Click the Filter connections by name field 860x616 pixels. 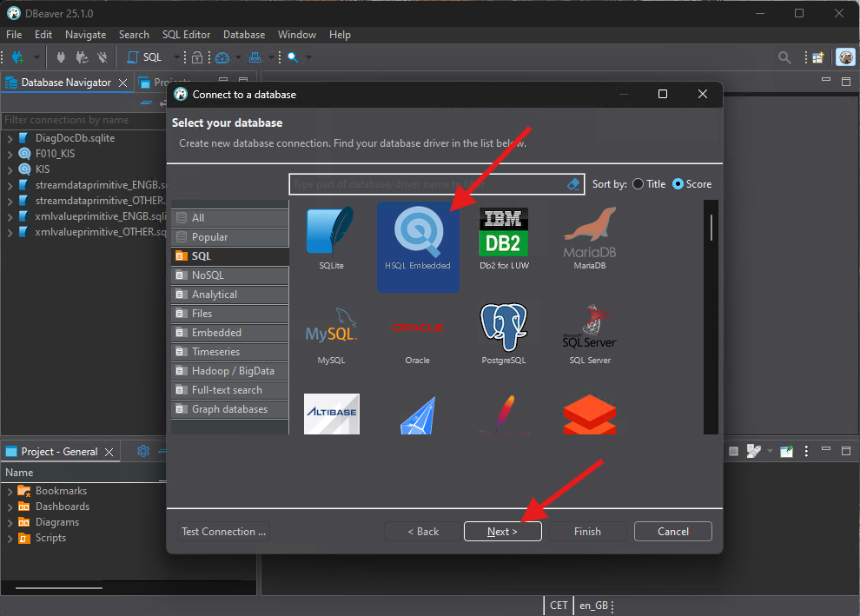[x=83, y=120]
